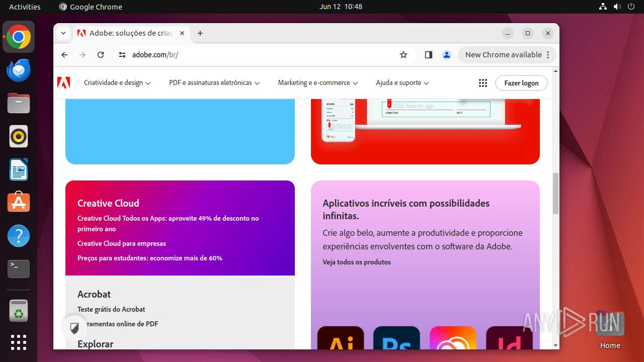Open the Illustrator app icon
Viewport: 644px width, 362px height.
coord(341,338)
